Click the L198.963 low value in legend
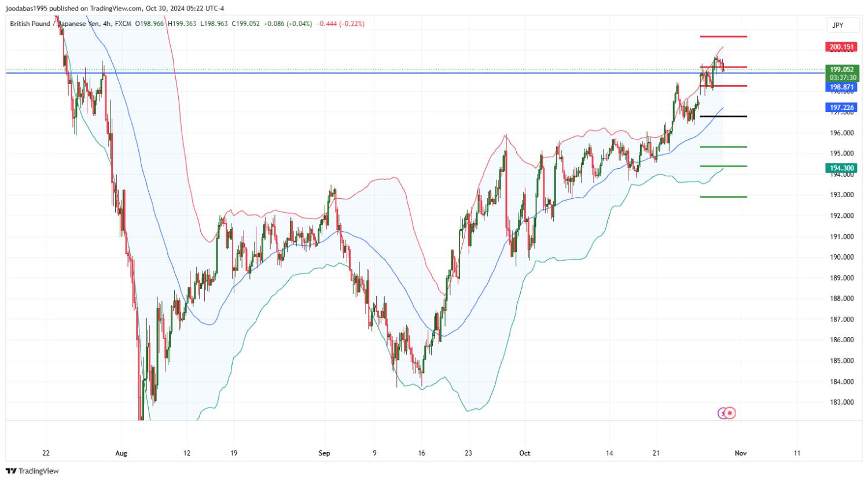The height and width of the screenshot is (481, 868). click(215, 24)
